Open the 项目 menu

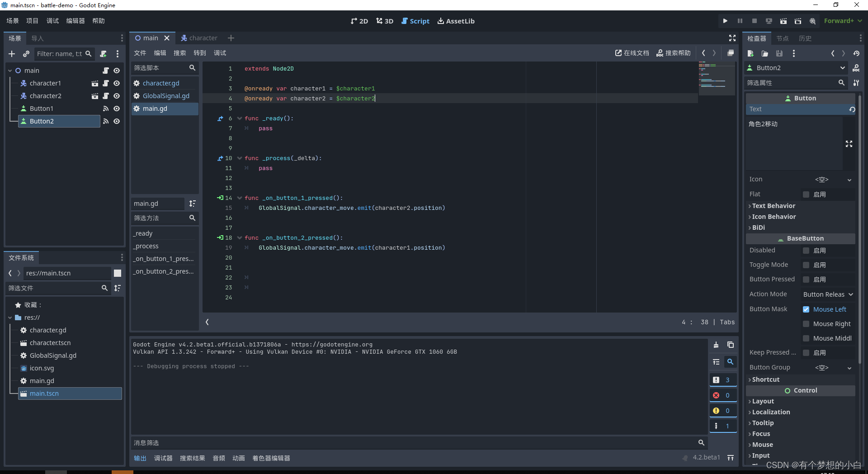33,21
